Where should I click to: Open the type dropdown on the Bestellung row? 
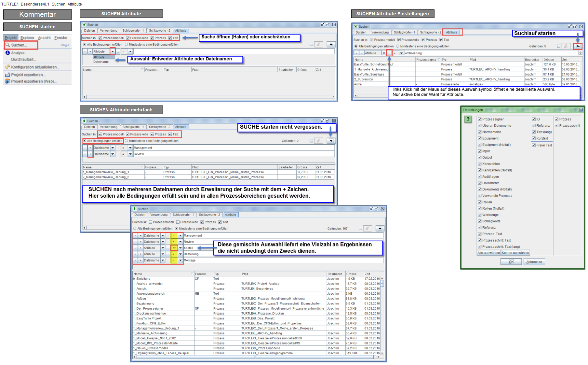[163, 254]
